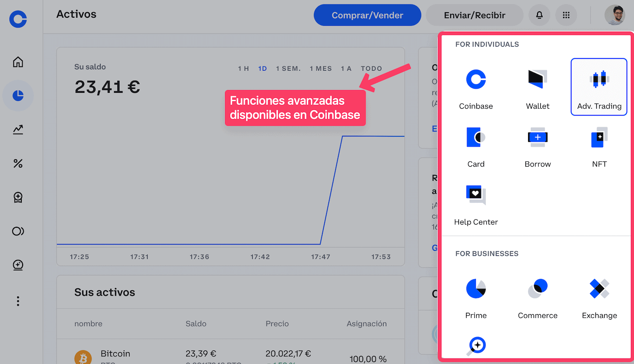Open the percent sign Earn sidebar icon
Screen dimensions: 634x364
point(18,163)
